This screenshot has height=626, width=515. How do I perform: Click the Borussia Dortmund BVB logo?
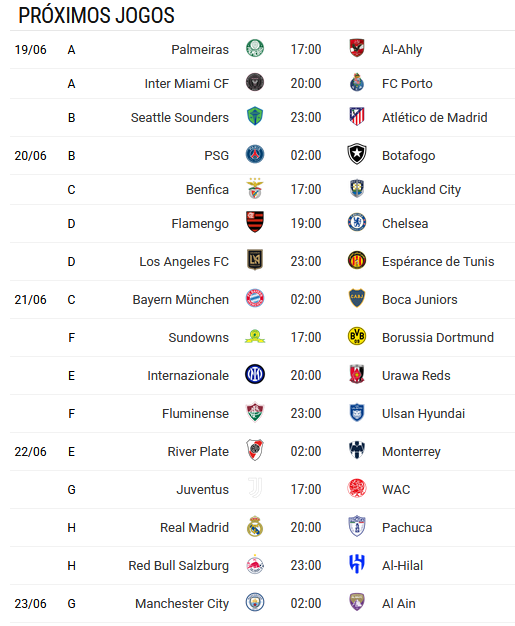pyautogui.click(x=357, y=337)
